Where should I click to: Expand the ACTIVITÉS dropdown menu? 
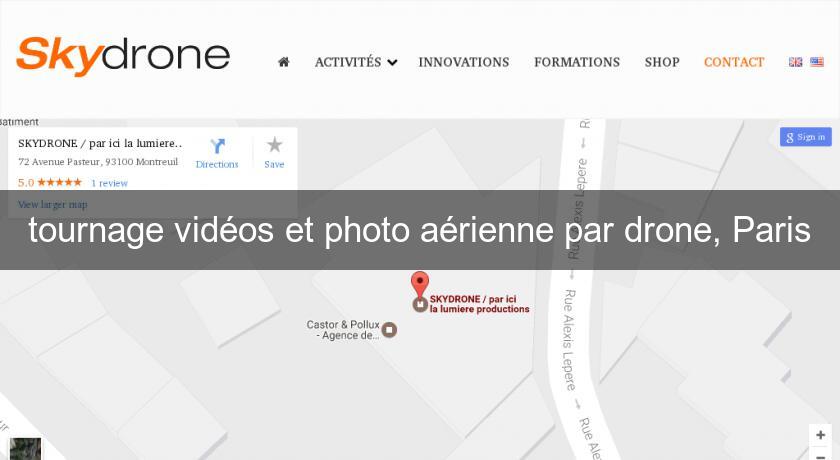click(356, 62)
